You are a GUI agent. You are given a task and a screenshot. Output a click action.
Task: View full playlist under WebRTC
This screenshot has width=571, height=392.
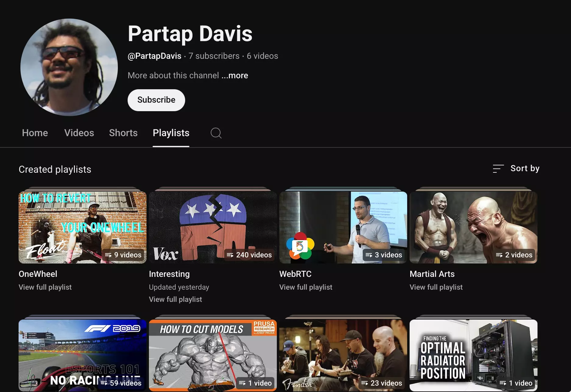tap(306, 287)
